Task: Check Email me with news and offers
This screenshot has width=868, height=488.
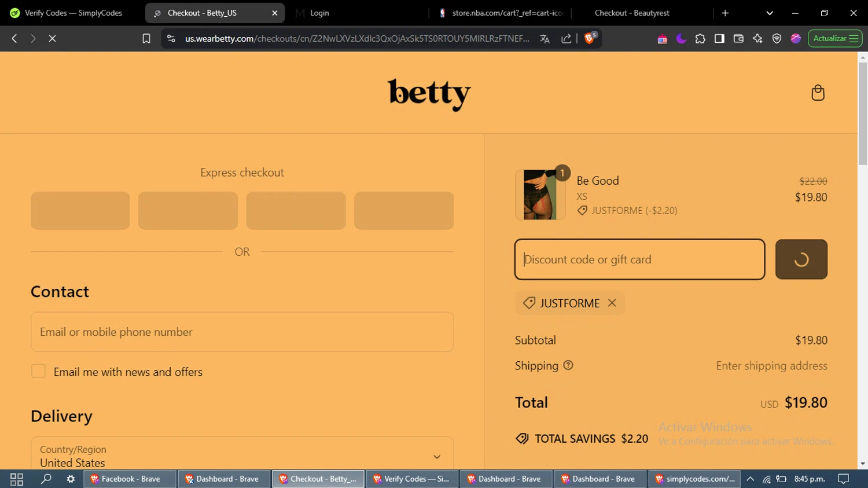Action: 38,371
